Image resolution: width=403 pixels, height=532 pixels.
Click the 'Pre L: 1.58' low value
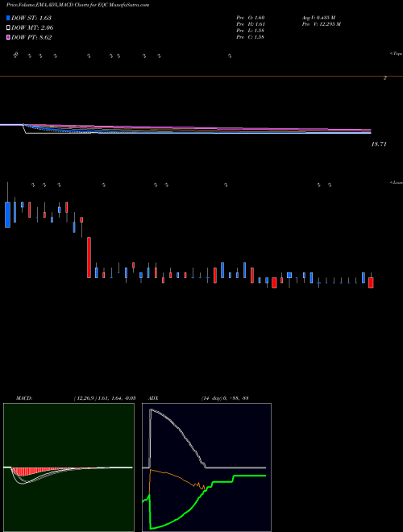pyautogui.click(x=251, y=31)
